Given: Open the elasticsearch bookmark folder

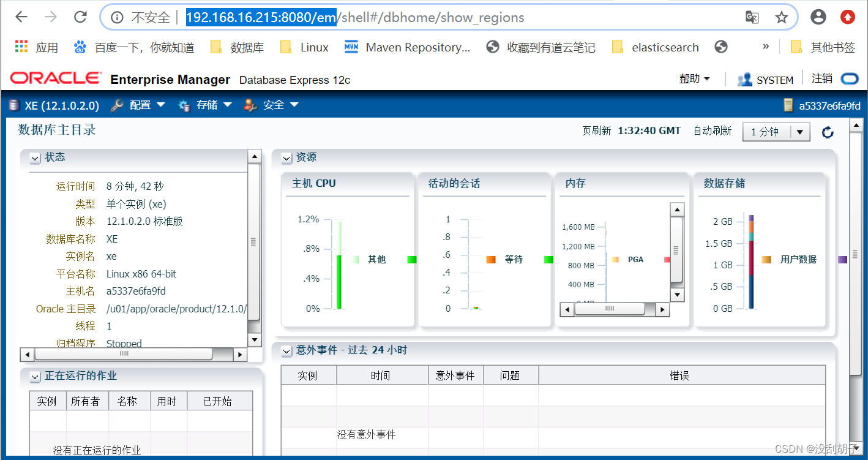Looking at the screenshot, I should pos(656,47).
